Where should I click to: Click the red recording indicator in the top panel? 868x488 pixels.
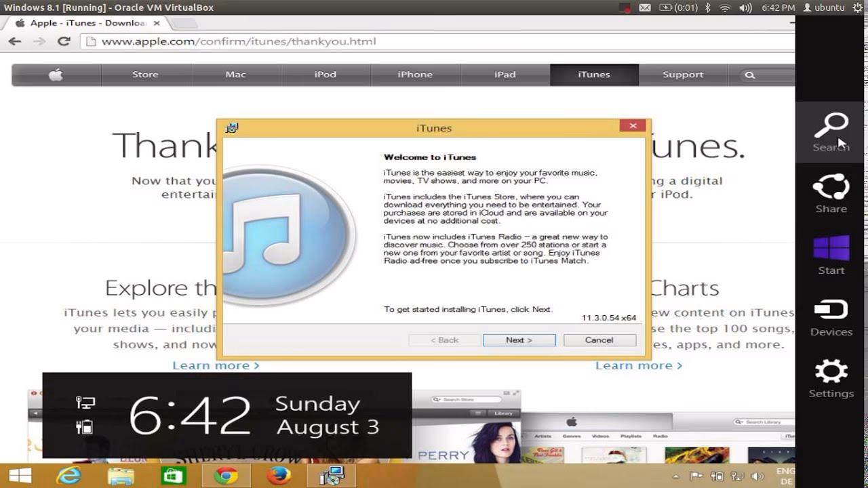[626, 7]
